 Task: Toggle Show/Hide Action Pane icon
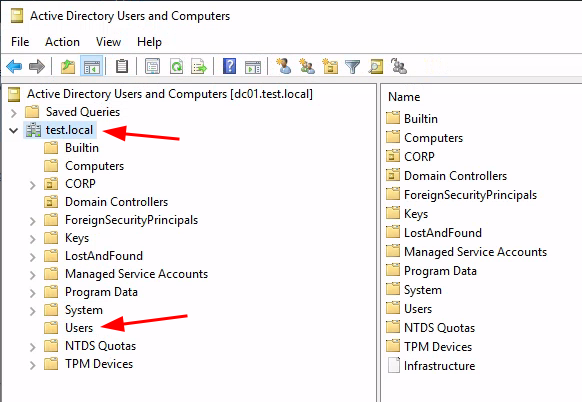tap(253, 67)
